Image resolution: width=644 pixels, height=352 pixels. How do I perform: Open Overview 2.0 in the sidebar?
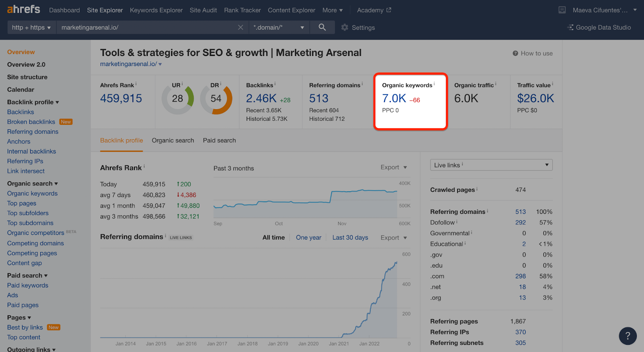click(x=26, y=64)
